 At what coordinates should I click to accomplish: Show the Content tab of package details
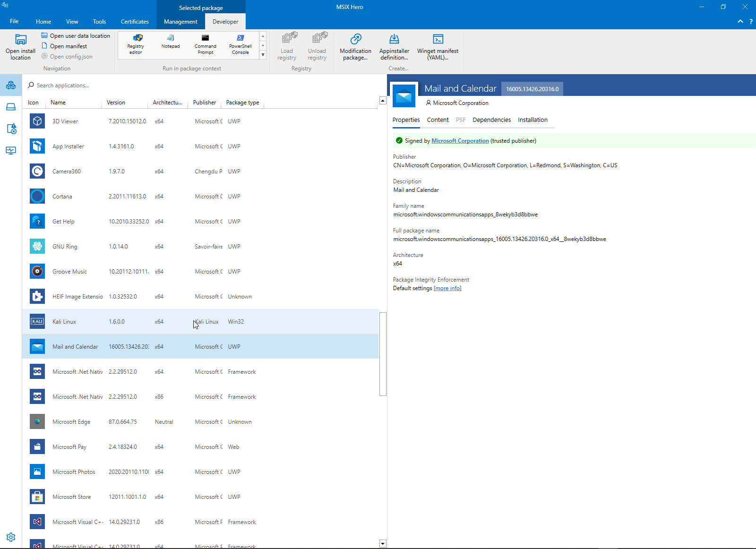pyautogui.click(x=438, y=120)
